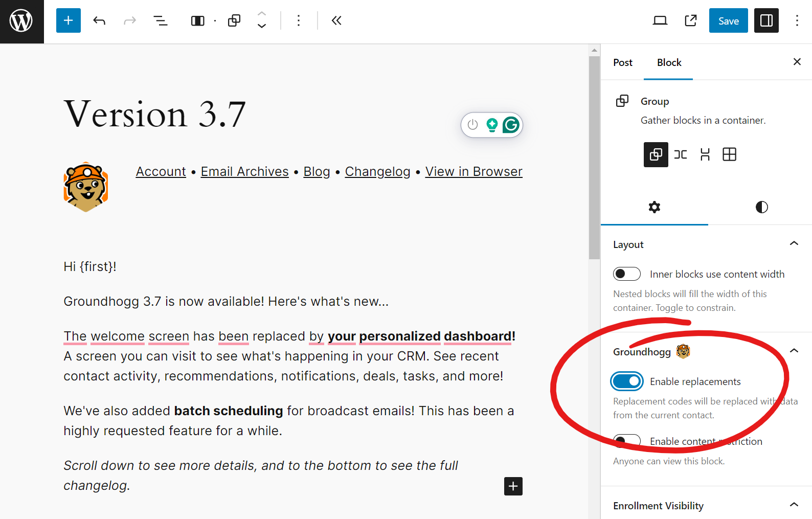
Task: Click 'Anyone can view this block.' text
Action: (x=669, y=461)
